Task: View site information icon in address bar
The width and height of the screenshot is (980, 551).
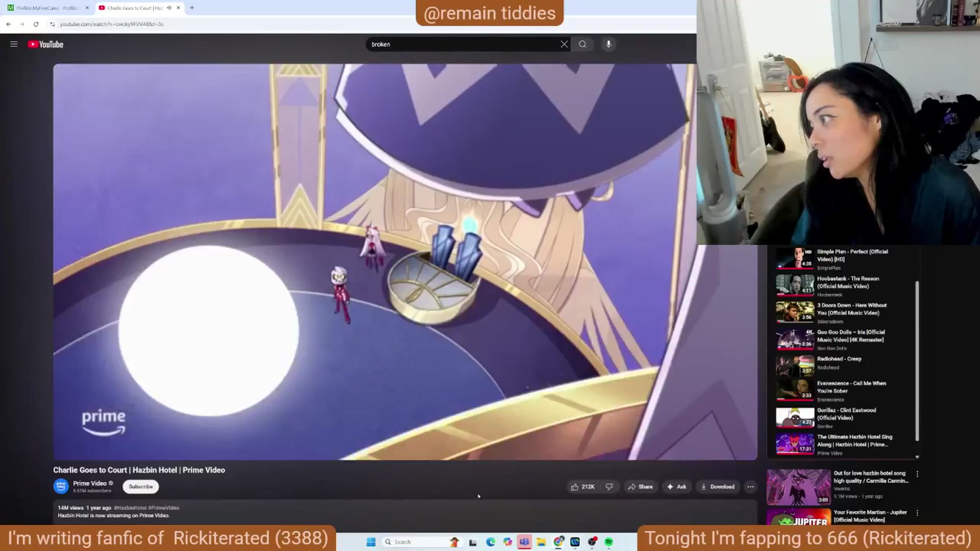Action: click(x=52, y=24)
